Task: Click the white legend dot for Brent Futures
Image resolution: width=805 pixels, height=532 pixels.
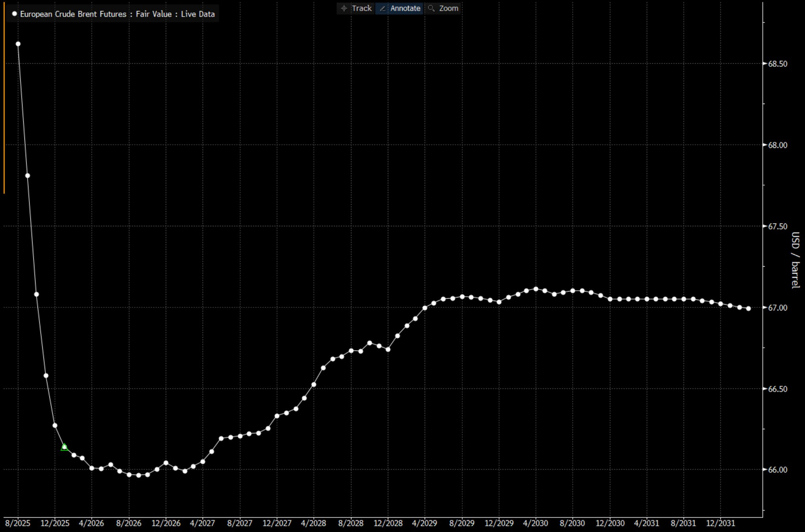Action: click(x=15, y=14)
